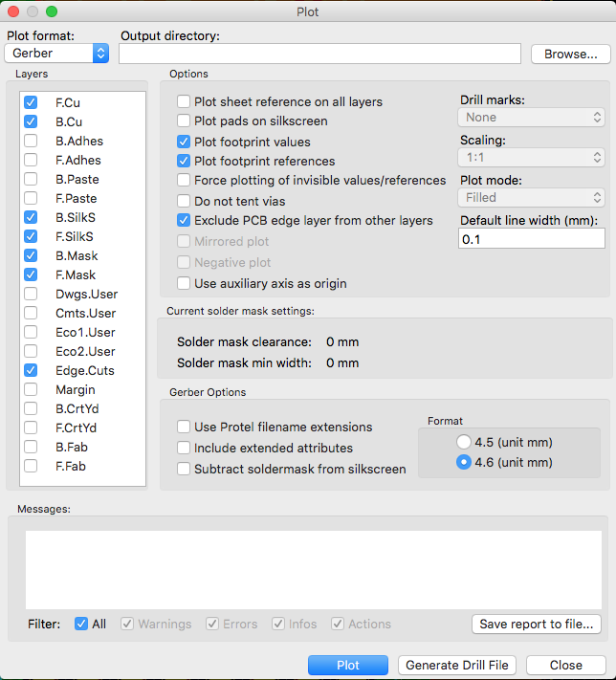Check Include extended attributes
This screenshot has width=616, height=680.
tap(184, 448)
